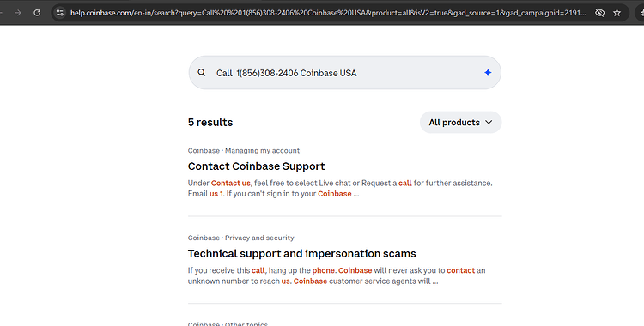
Task: Click the blue sparkle icon in search box
Action: [x=488, y=73]
